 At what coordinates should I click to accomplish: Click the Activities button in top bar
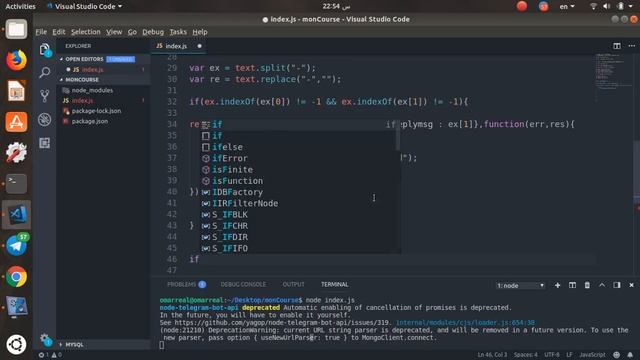(20, 7)
